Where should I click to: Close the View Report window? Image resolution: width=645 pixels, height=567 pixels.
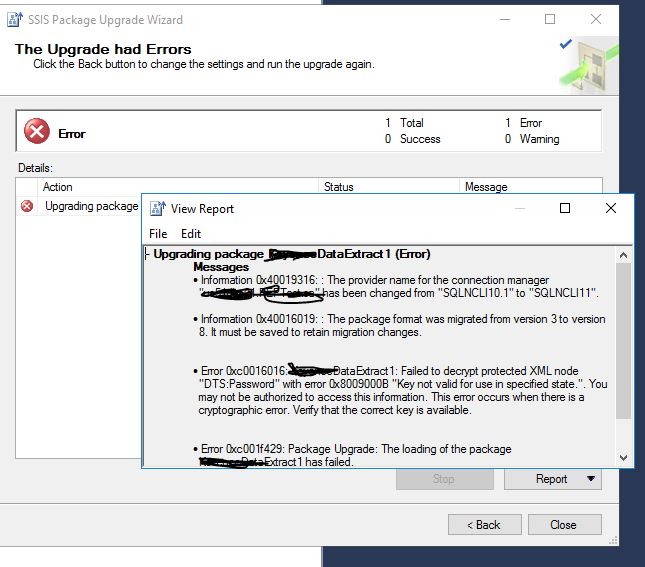pyautogui.click(x=611, y=208)
